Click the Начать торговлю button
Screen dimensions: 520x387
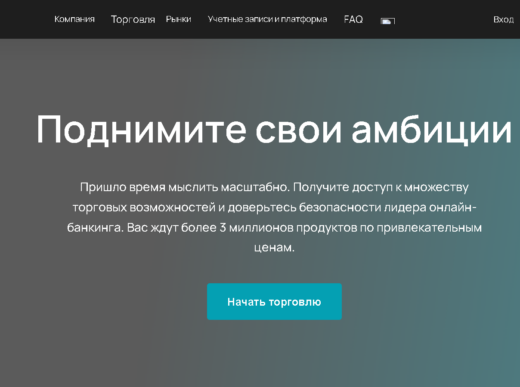274,302
